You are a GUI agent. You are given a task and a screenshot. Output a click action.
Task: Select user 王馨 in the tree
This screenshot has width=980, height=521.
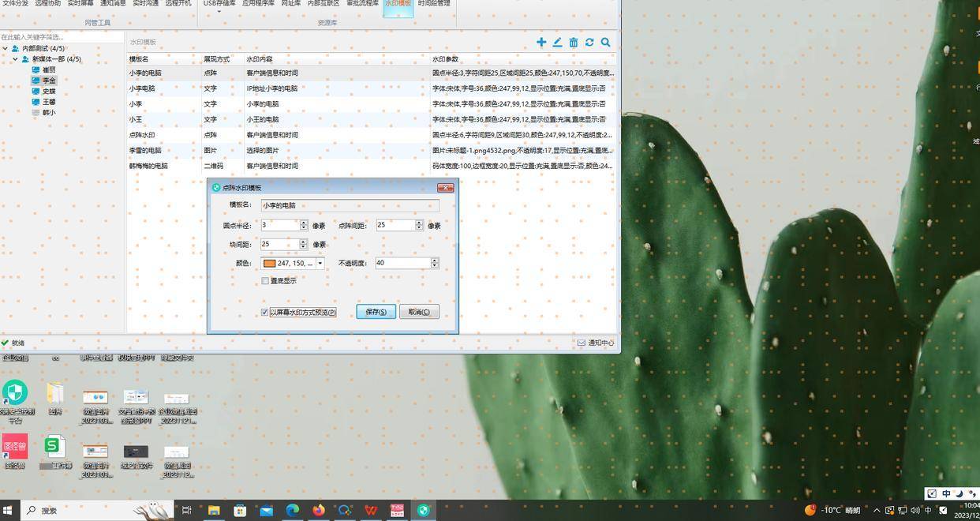click(x=49, y=102)
